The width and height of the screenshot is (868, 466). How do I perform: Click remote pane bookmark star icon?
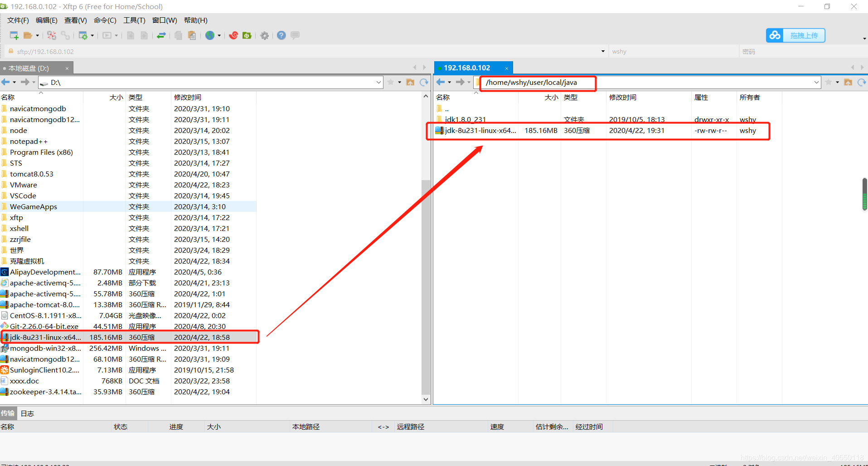[x=829, y=82]
